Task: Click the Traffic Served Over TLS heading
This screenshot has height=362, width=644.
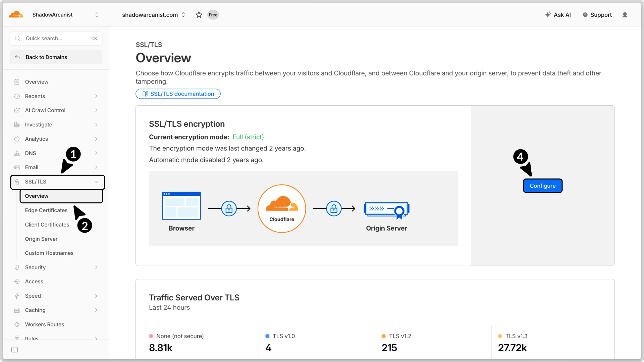Action: click(194, 298)
